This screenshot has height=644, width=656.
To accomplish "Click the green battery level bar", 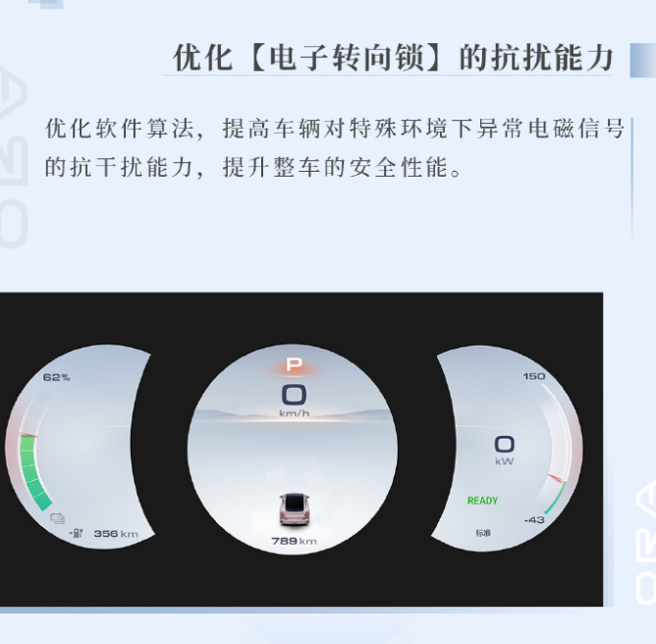I will pyautogui.click(x=33, y=472).
